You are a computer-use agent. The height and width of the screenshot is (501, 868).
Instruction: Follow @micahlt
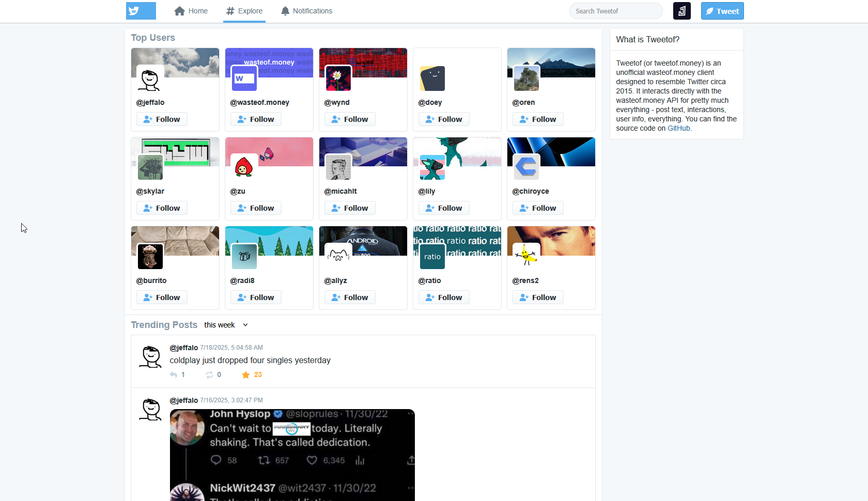(x=350, y=208)
